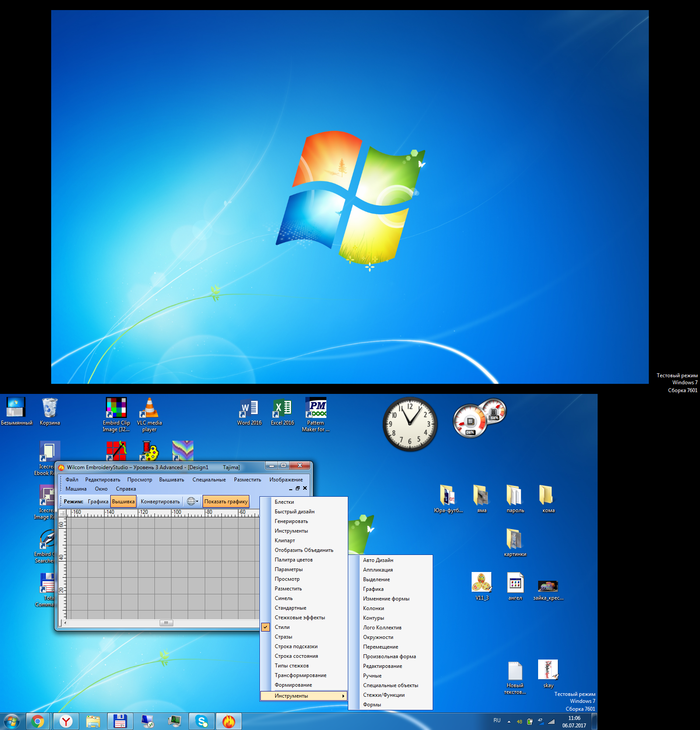Click the Конвертировать button
700x730 pixels.
160,502
